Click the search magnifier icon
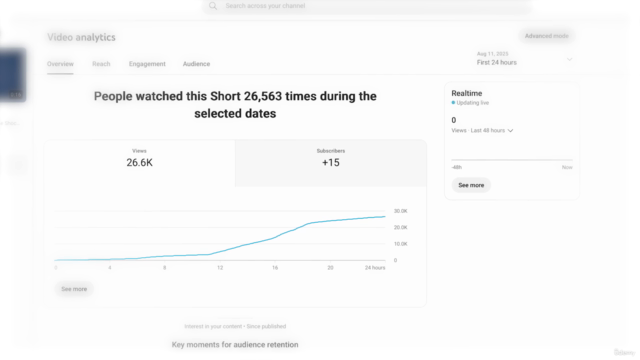This screenshot has height=360, width=640. [x=213, y=6]
